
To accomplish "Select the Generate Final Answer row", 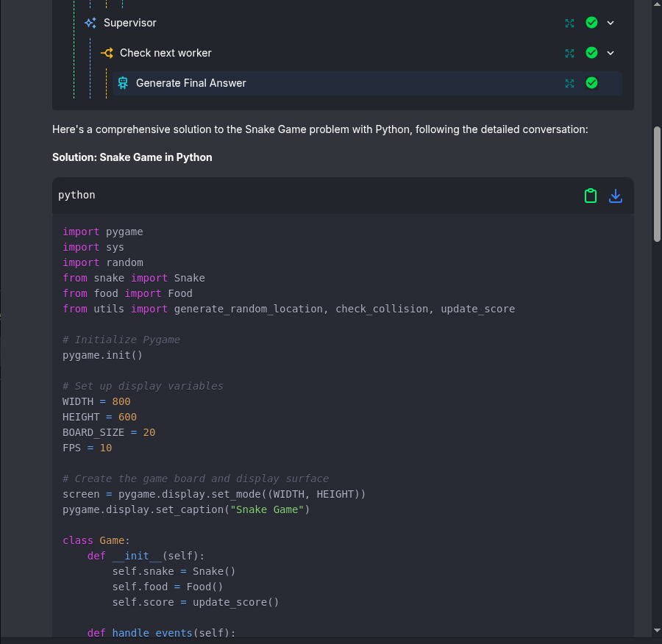I will (x=367, y=83).
